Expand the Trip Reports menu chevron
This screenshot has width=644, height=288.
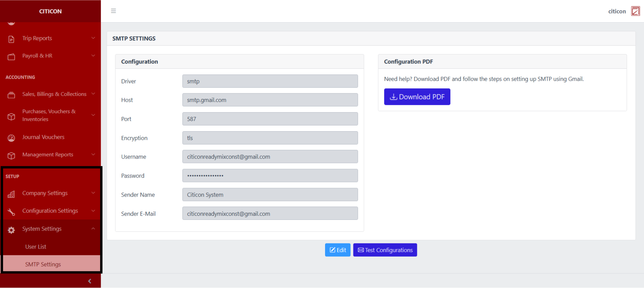coord(93,38)
